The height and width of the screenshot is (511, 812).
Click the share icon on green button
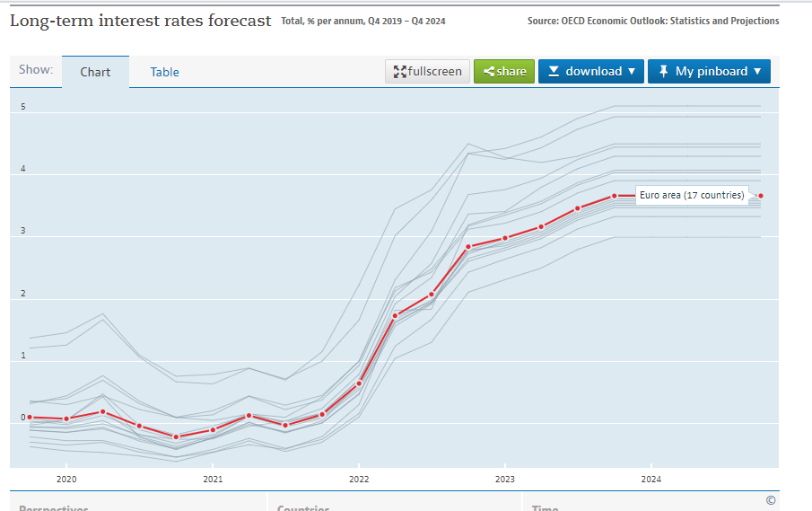(489, 72)
